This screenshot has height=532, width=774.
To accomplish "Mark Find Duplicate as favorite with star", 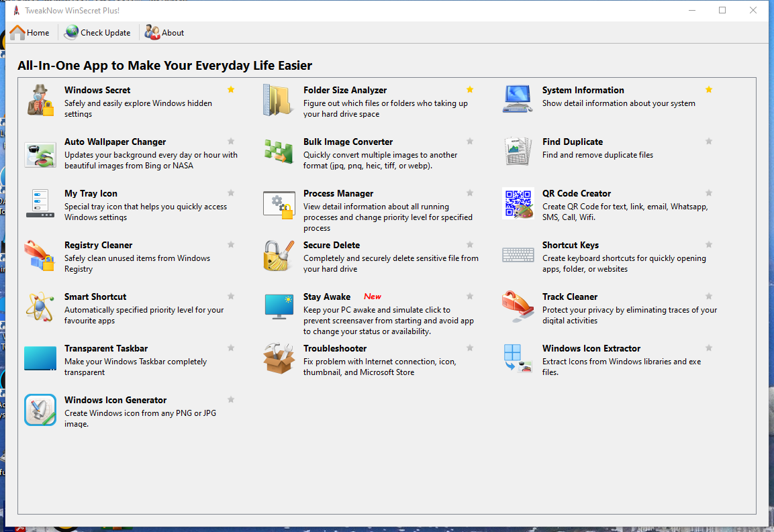I will (x=709, y=142).
